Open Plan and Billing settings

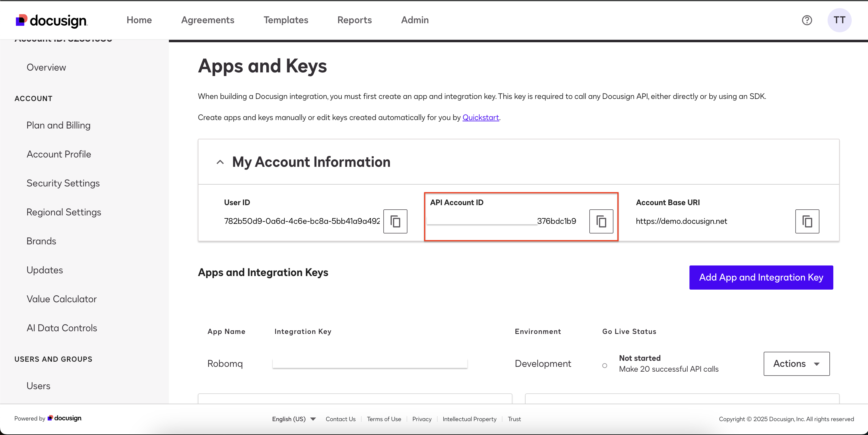coord(58,125)
